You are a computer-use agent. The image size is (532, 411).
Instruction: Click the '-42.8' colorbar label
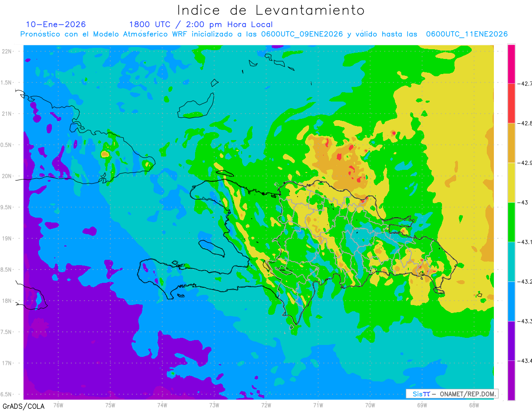525,123
